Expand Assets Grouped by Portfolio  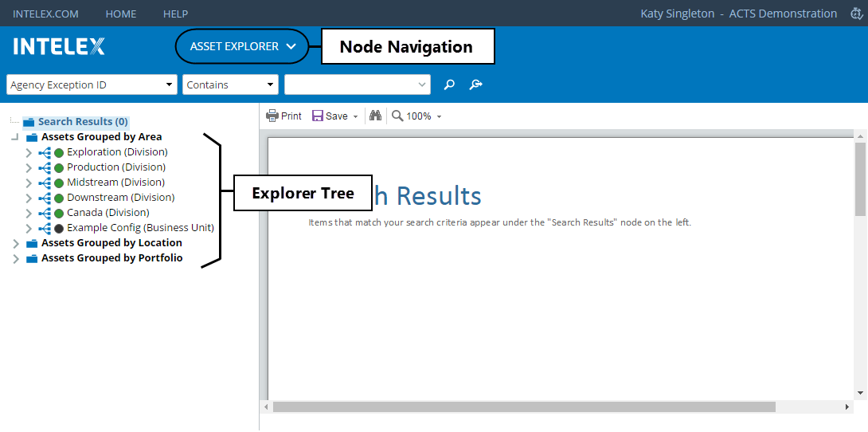(x=16, y=259)
